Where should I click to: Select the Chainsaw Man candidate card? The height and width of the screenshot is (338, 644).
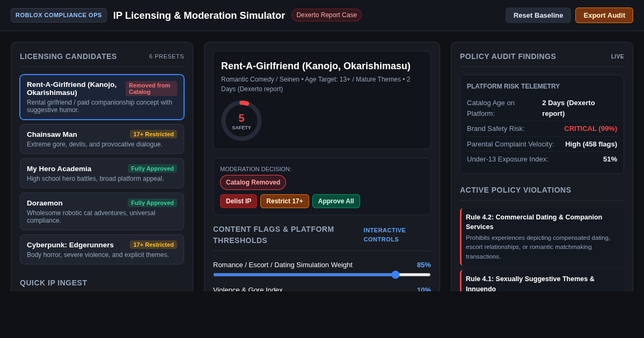[x=102, y=139]
